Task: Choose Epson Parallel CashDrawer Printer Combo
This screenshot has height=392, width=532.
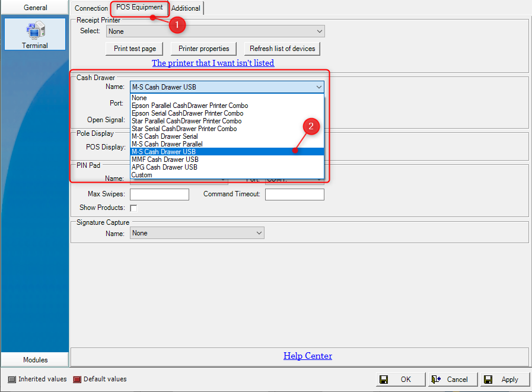Action: (x=227, y=106)
